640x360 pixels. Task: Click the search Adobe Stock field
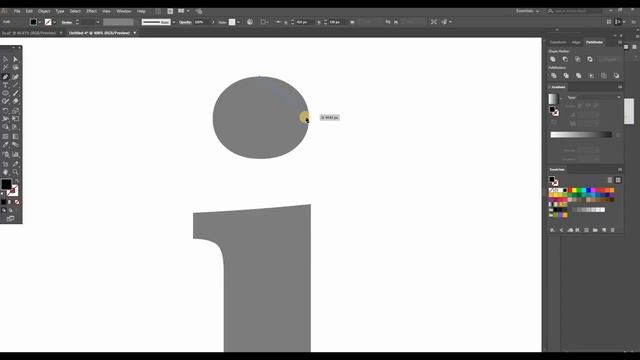pos(576,11)
